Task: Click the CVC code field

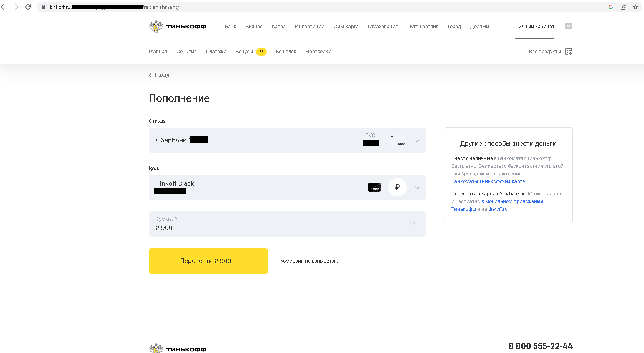Action: click(x=371, y=142)
